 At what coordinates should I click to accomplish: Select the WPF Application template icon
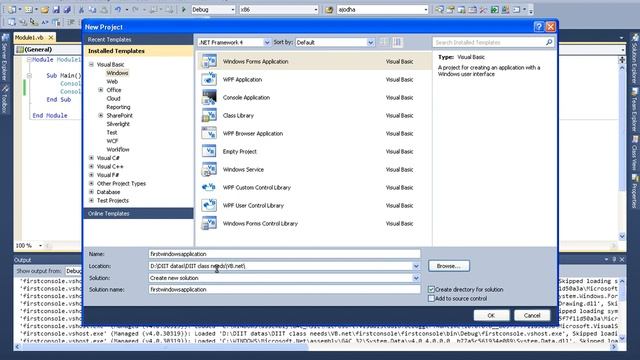[209, 79]
